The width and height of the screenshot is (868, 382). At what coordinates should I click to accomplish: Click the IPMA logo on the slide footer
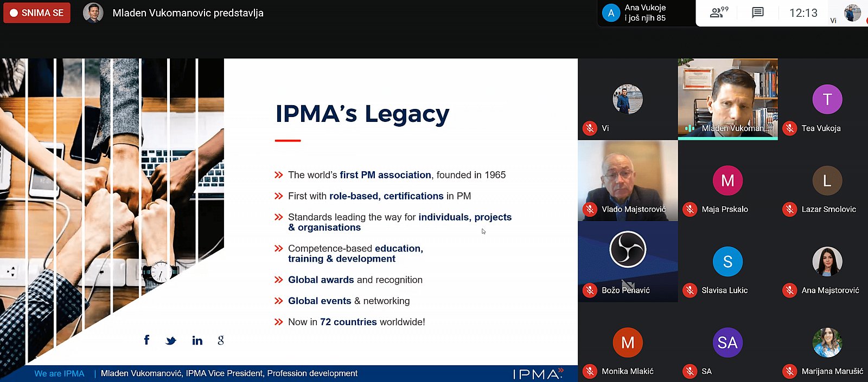pos(538,373)
